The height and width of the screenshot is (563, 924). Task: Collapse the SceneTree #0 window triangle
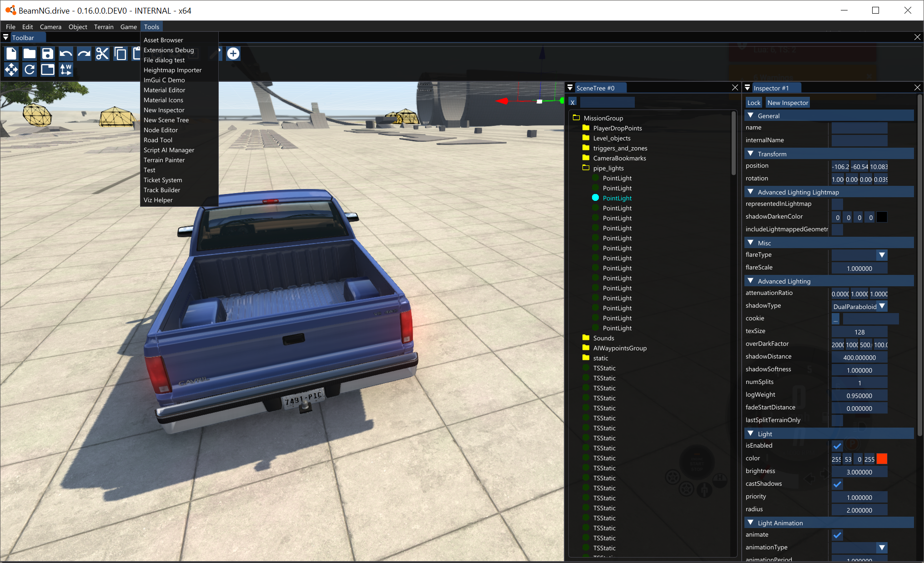tap(570, 88)
